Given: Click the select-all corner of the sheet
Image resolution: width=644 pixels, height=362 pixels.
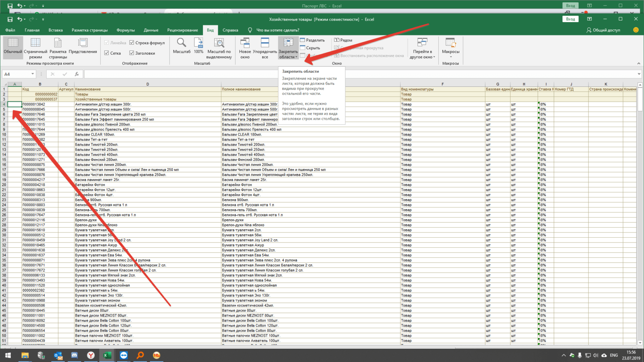Looking at the screenshot, I should [x=4, y=84].
